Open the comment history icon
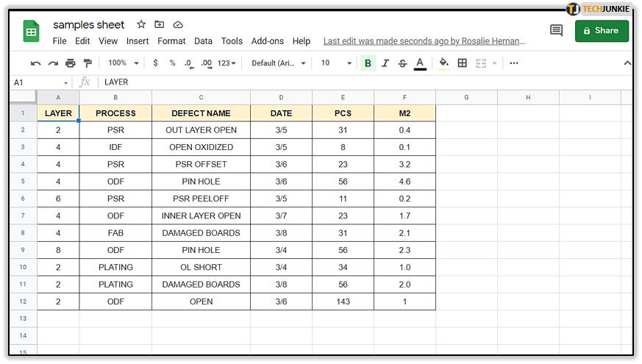 click(557, 30)
